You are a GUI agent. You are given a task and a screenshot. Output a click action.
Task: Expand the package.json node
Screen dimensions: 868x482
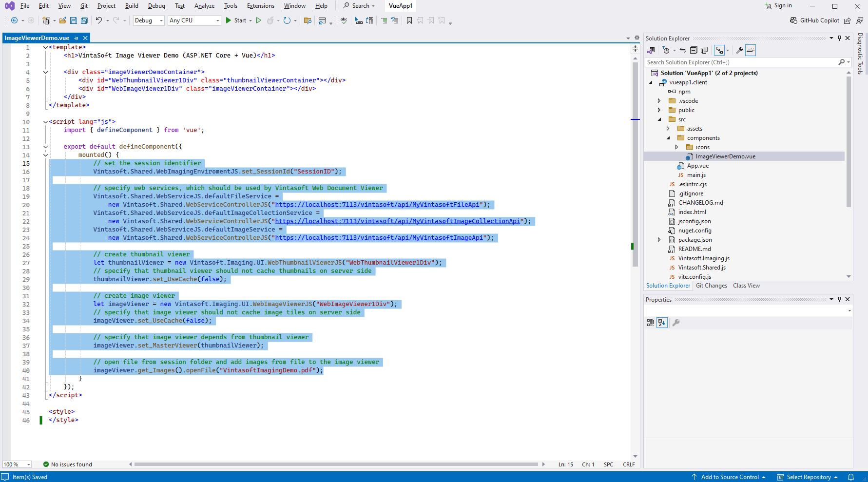pos(659,240)
